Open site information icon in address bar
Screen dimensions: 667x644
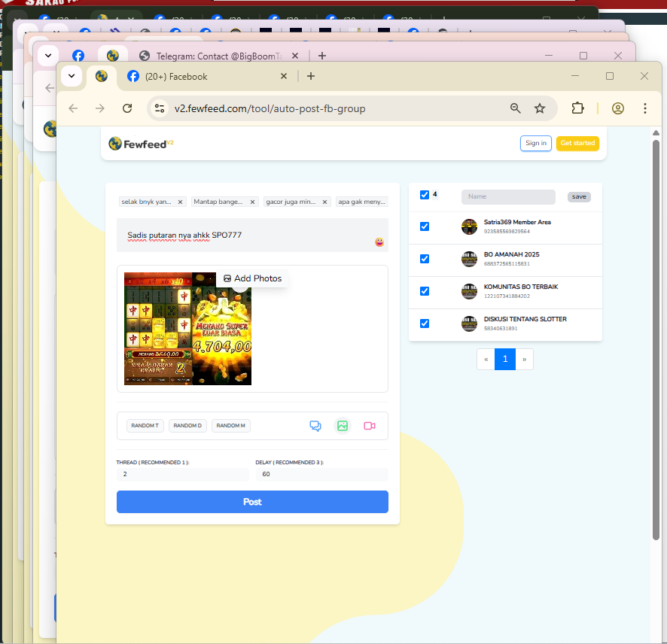coord(160,108)
